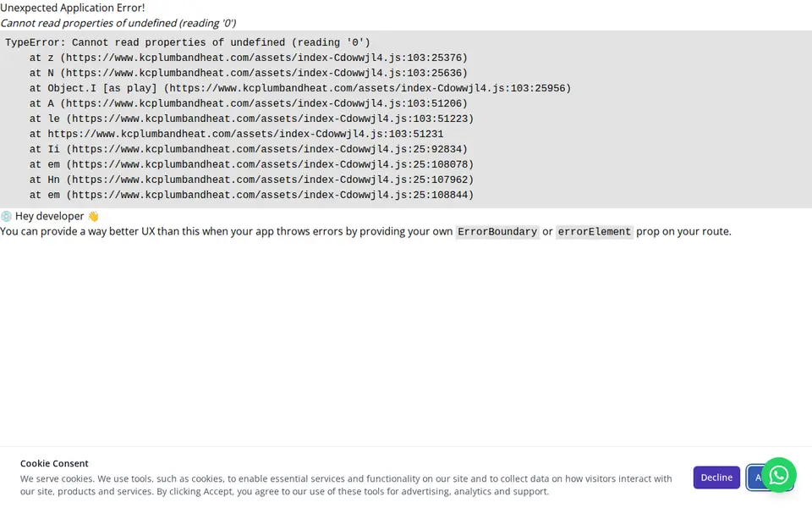Click the 'at Object.I [as play]' line
Image resolution: width=812 pixels, height=508 pixels.
299,88
